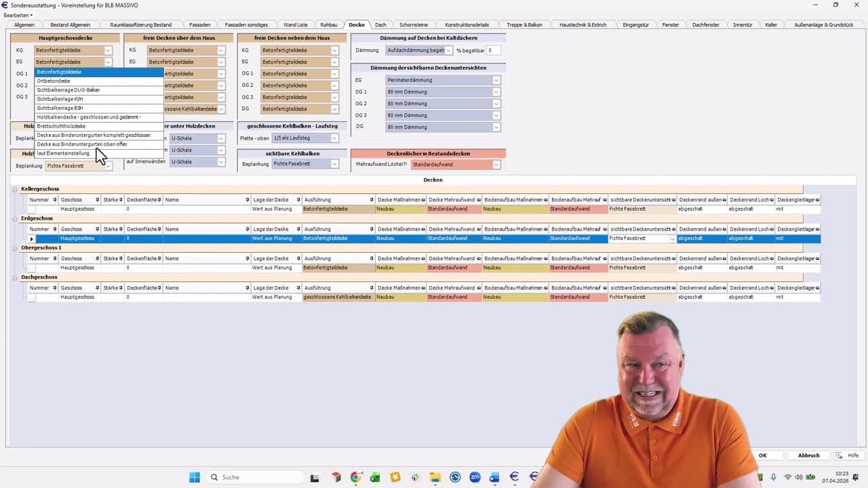Choose Ortbetondecke from the open list

(54, 81)
